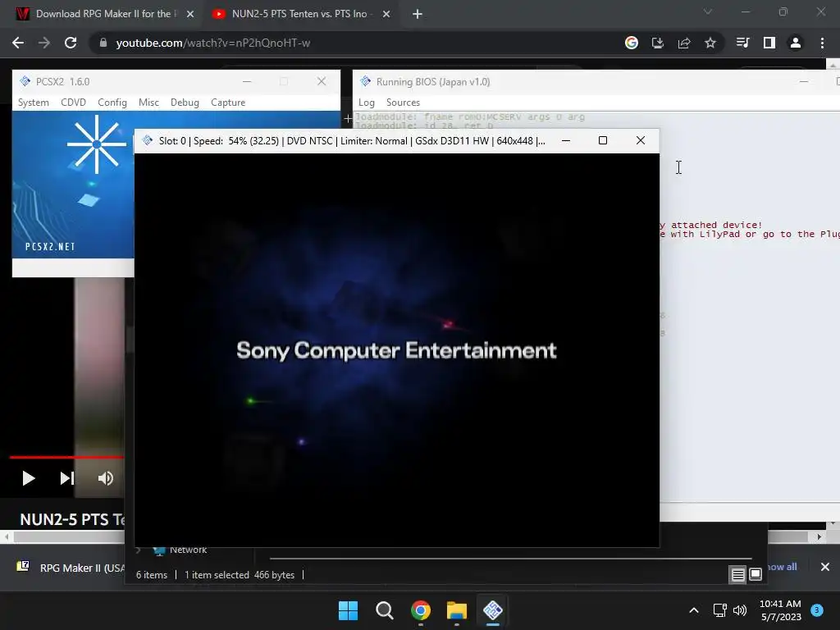Viewport: 840px width, 630px height.
Task: Open the Log menu in console window
Action: coord(367,103)
